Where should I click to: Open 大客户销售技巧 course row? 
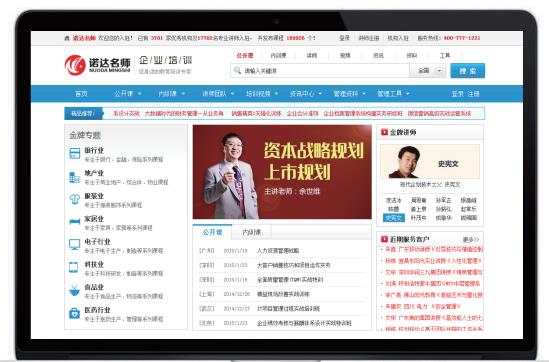point(282,265)
